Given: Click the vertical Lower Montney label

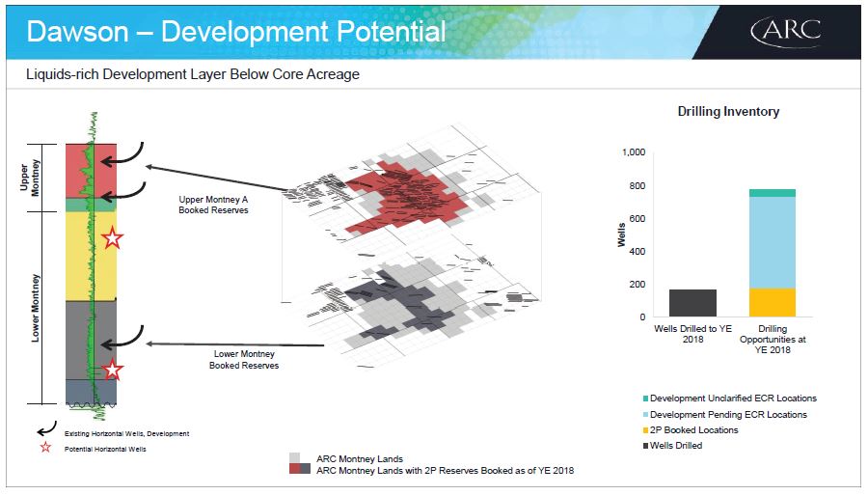Looking at the screenshot, I should [35, 308].
